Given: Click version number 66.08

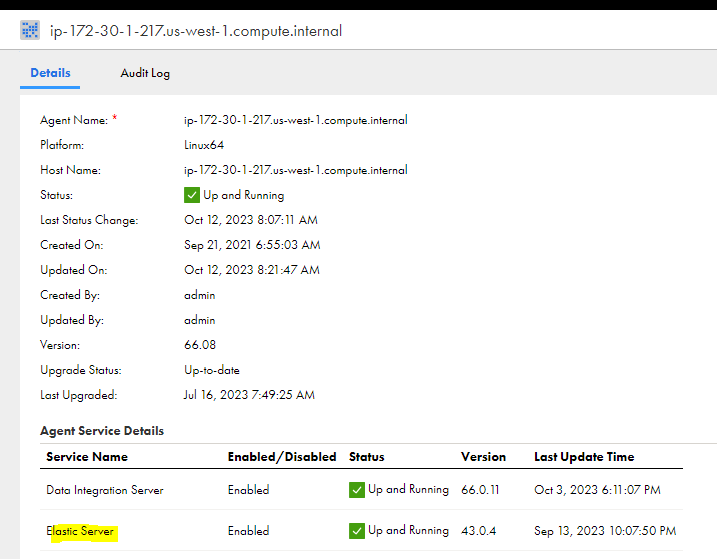Looking at the screenshot, I should 200,345.
